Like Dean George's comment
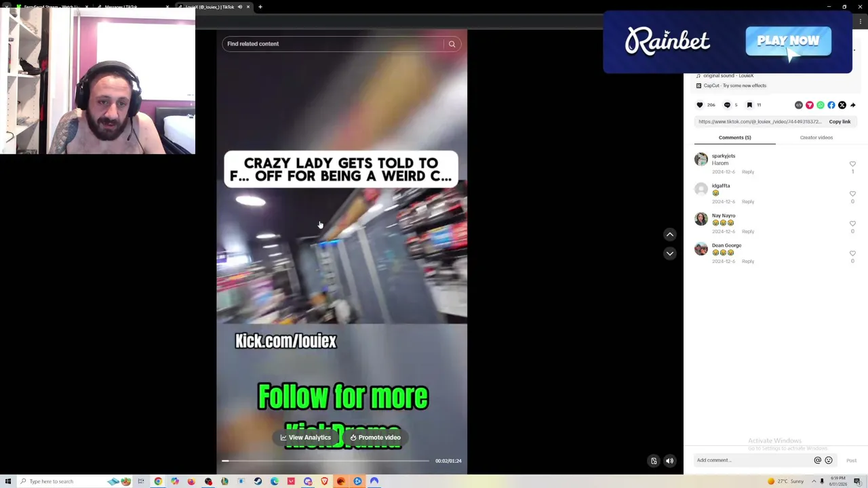The image size is (868, 488). tap(853, 253)
